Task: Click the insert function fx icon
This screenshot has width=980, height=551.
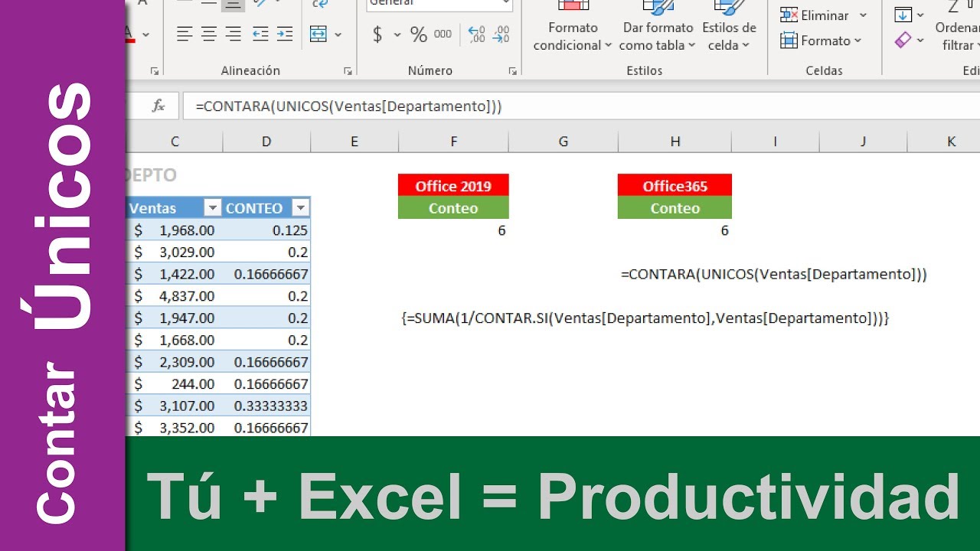Action: pos(158,106)
